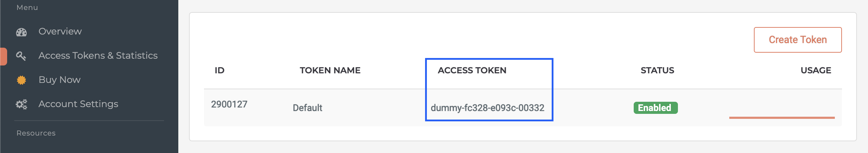Click the gears icon for Account Settings

(x=21, y=104)
